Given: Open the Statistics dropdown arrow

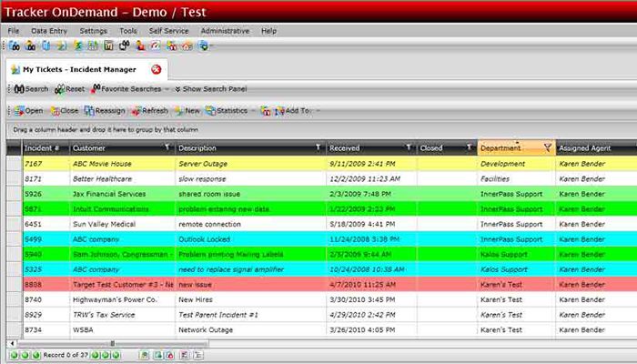Looking at the screenshot, I should [253, 110].
